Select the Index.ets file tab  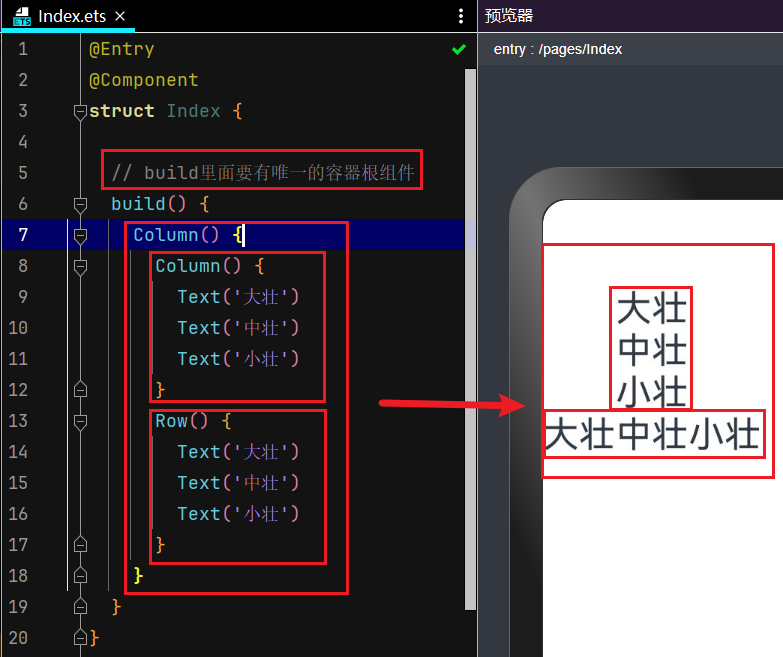click(69, 16)
